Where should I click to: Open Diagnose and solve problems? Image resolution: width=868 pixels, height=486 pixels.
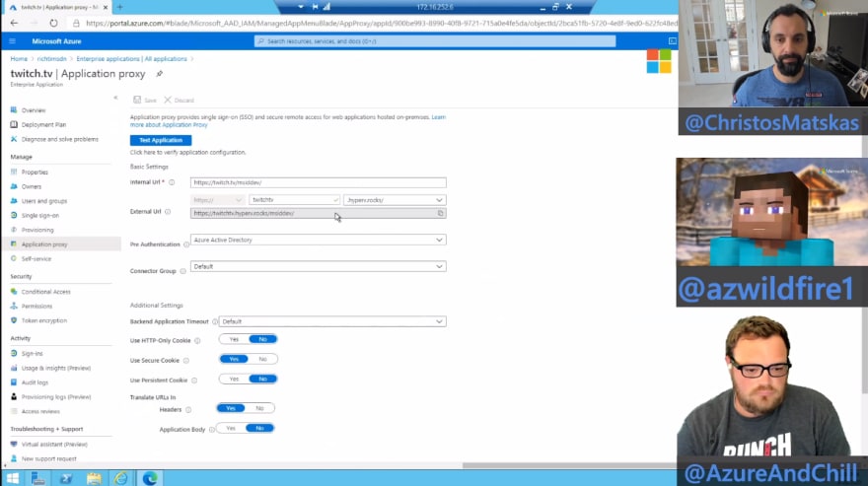(60, 139)
